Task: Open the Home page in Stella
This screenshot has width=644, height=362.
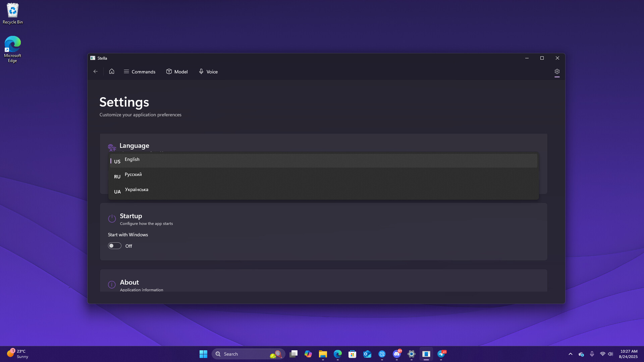Action: tap(112, 71)
